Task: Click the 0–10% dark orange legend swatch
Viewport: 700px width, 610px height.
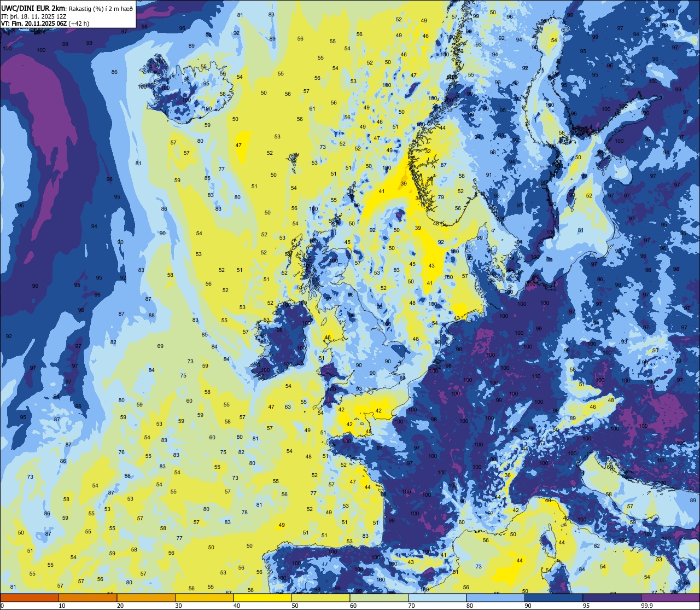Action: 30,598
